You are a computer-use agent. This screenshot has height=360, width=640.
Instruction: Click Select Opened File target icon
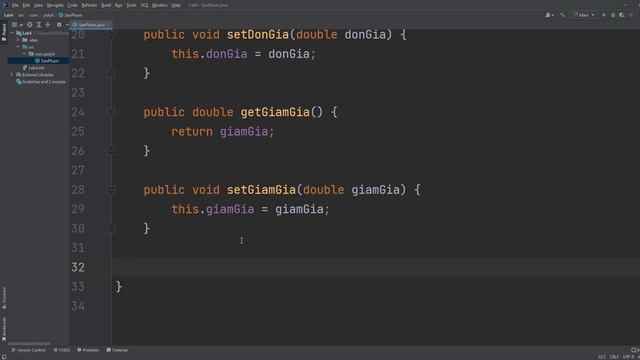[x=29, y=25]
